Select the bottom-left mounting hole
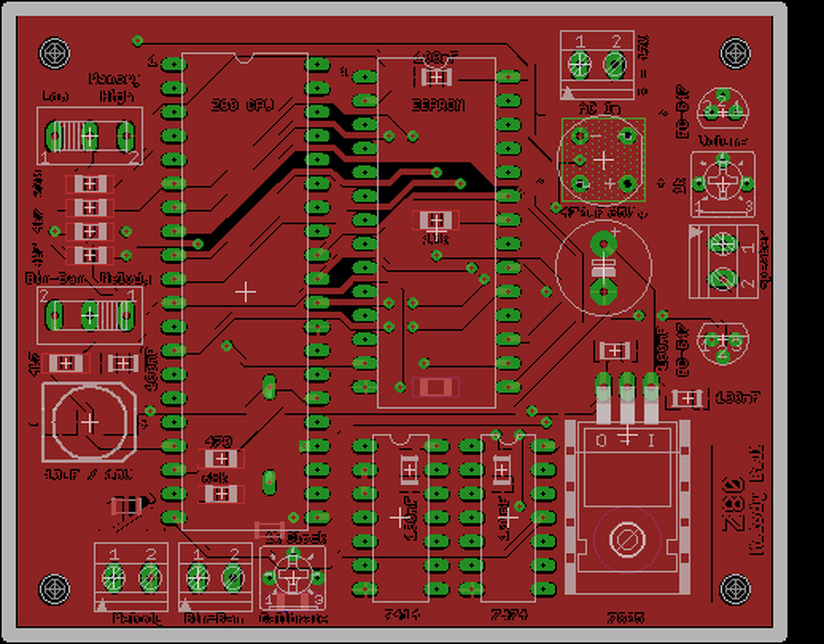Viewport: 824px width, 644px height. (x=54, y=589)
